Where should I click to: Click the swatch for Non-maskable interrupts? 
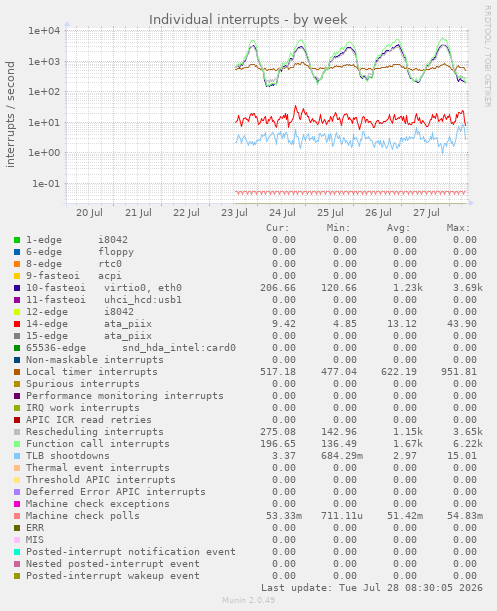coord(17,360)
